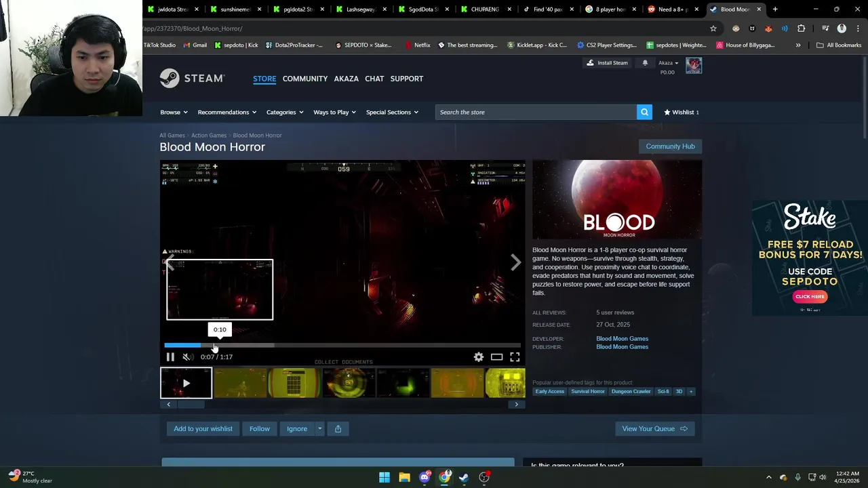Expand the Recommendations dropdown
The width and height of the screenshot is (868, 488).
pyautogui.click(x=227, y=113)
